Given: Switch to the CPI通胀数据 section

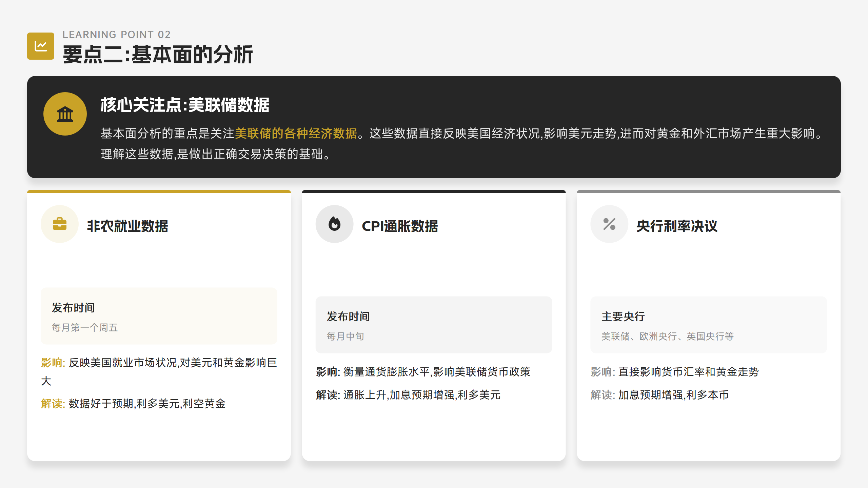Looking at the screenshot, I should point(433,325).
